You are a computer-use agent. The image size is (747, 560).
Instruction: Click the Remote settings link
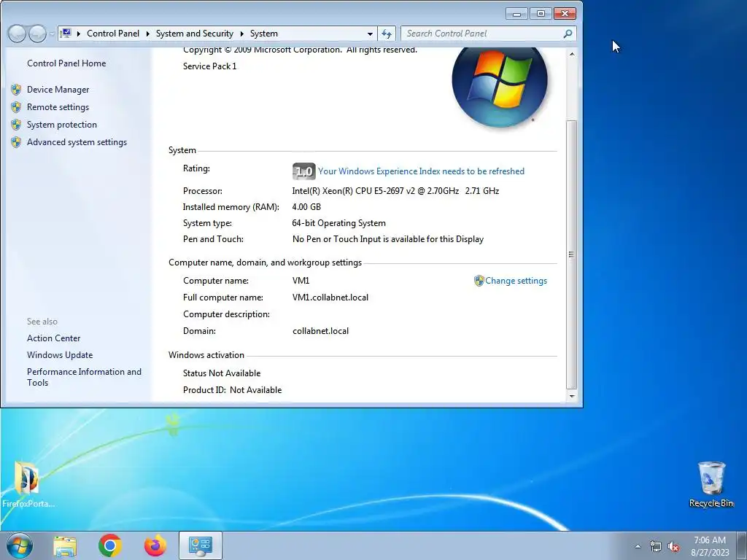(58, 107)
